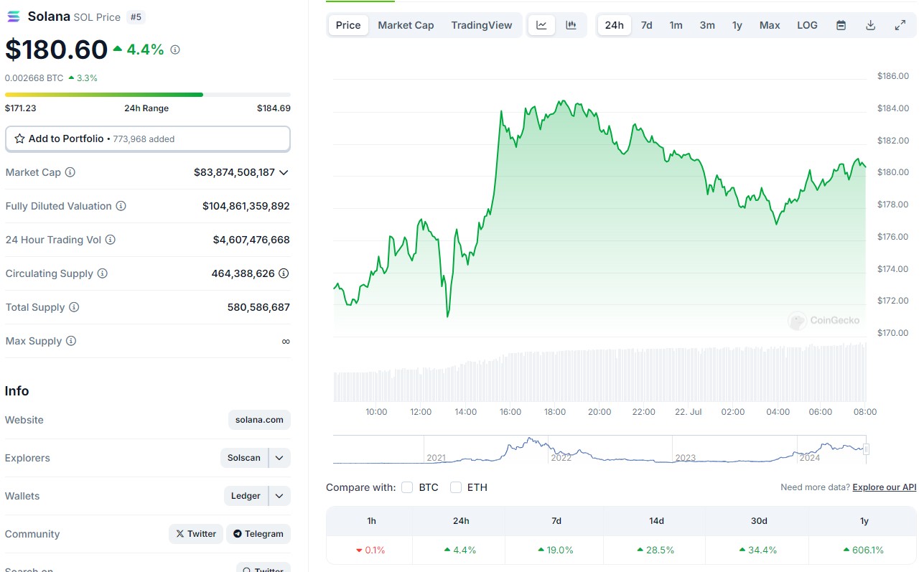Click info icon next to 4.4% change
924x572 pixels.
click(175, 50)
